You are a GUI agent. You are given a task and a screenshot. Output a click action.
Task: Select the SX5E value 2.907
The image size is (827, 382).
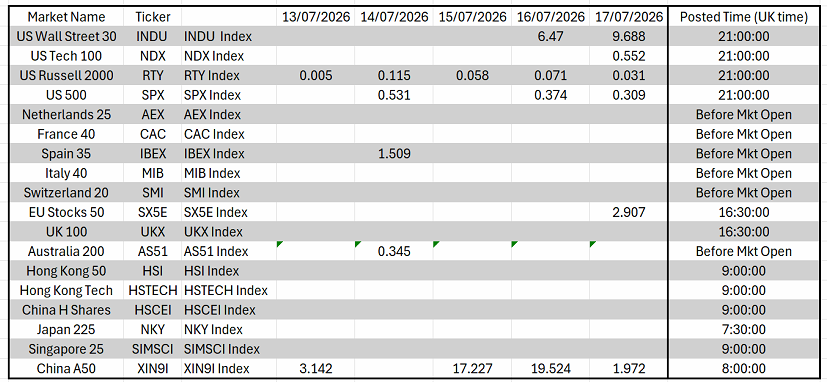629,212
